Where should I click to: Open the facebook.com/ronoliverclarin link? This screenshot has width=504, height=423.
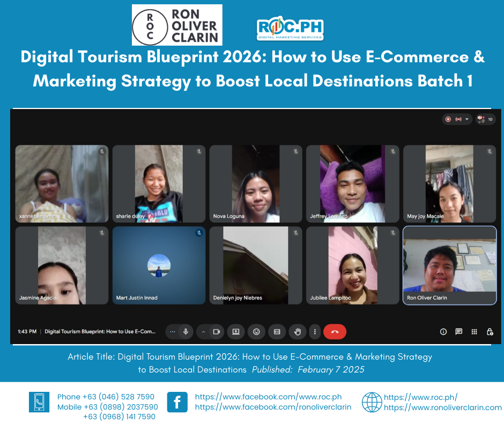point(273,407)
